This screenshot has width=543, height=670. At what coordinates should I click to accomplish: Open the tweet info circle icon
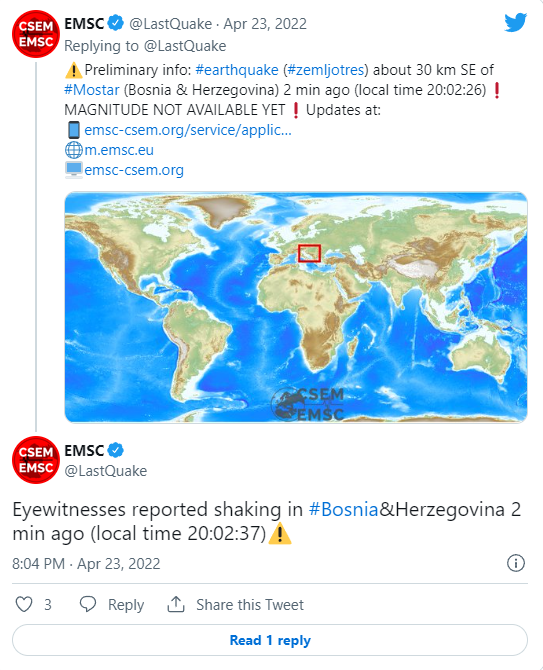(516, 563)
